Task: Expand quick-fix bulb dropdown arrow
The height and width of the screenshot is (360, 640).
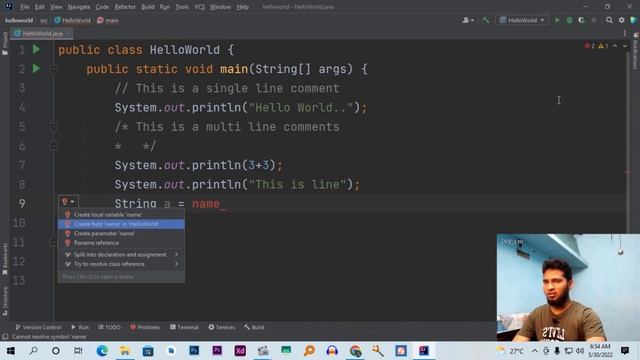Action: tap(72, 202)
